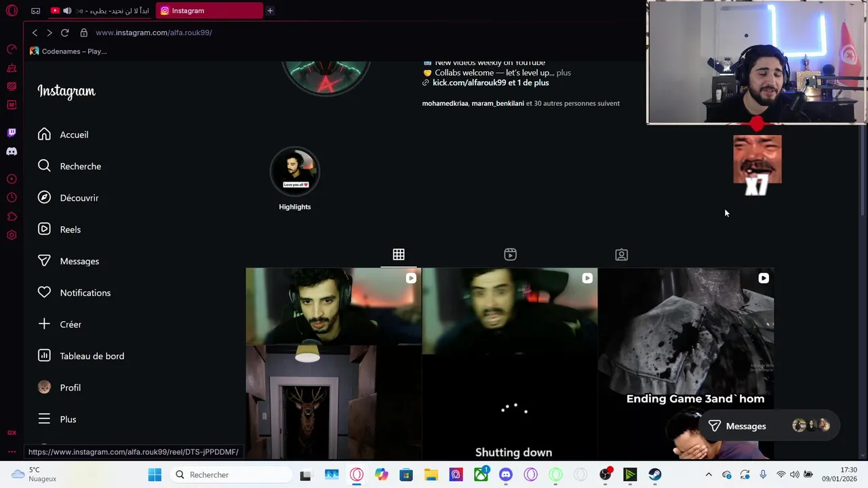Viewport: 868px width, 488px height.
Task: Open the Windows Start menu
Action: tap(155, 475)
